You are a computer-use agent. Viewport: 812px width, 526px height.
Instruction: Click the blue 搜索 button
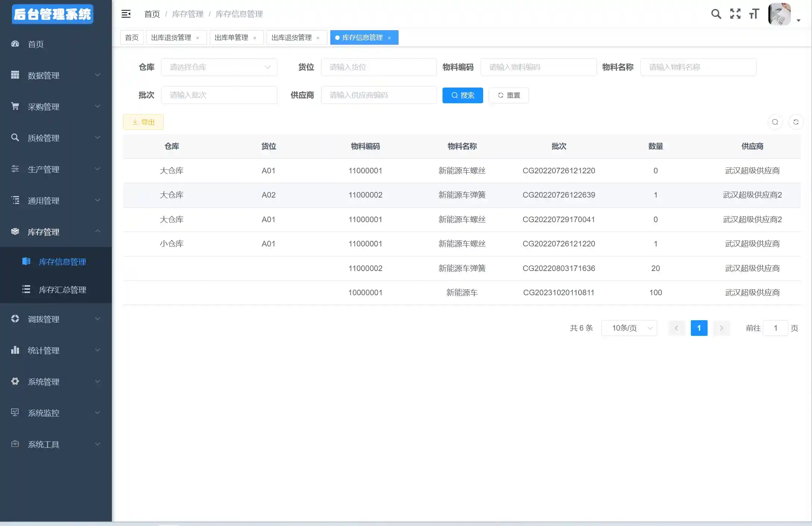462,95
